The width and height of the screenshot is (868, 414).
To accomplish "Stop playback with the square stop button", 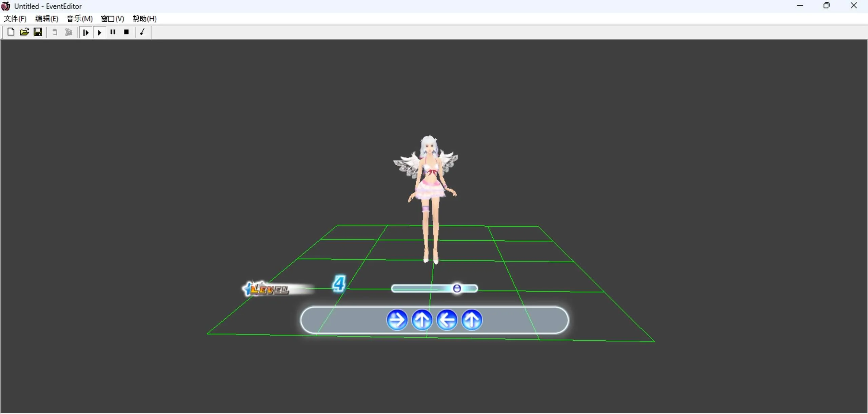I will pos(126,32).
